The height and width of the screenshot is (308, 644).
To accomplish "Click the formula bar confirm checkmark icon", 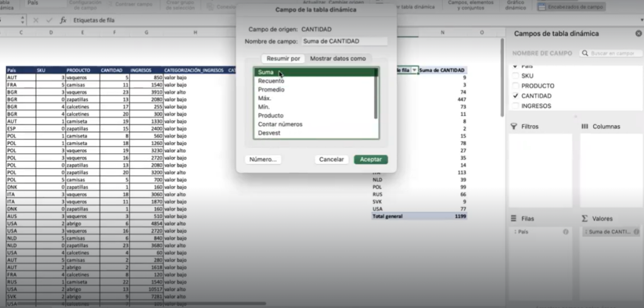I will tap(49, 20).
